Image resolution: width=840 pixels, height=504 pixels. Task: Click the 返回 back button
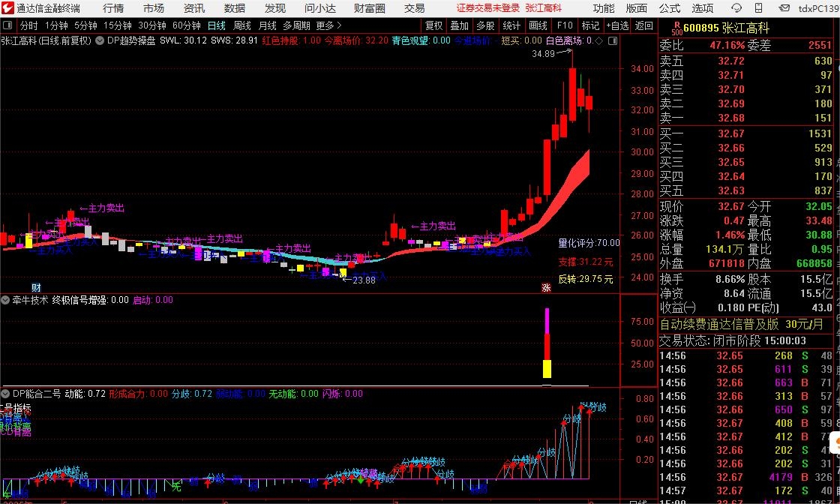click(644, 25)
